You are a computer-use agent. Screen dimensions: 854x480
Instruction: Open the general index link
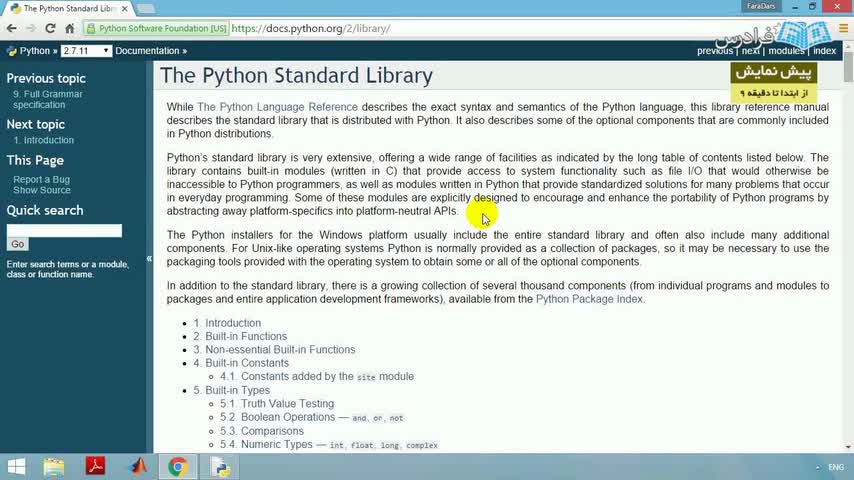click(x=824, y=51)
